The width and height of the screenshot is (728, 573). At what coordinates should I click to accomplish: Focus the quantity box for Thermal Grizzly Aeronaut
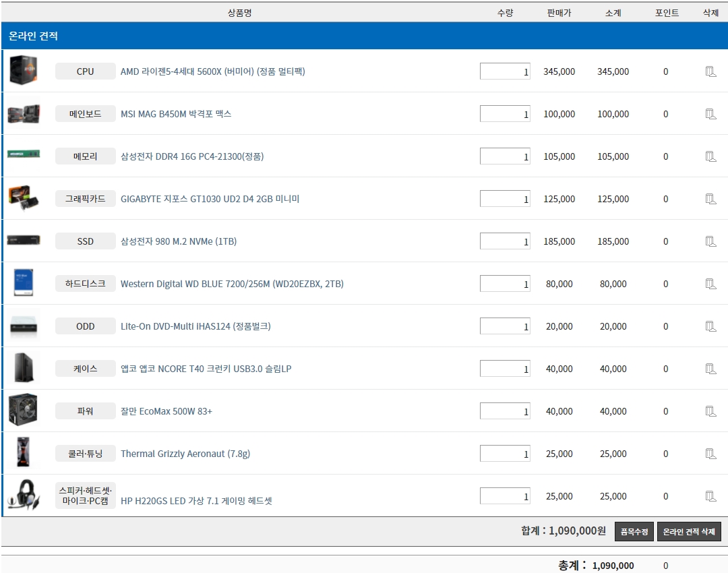click(505, 454)
